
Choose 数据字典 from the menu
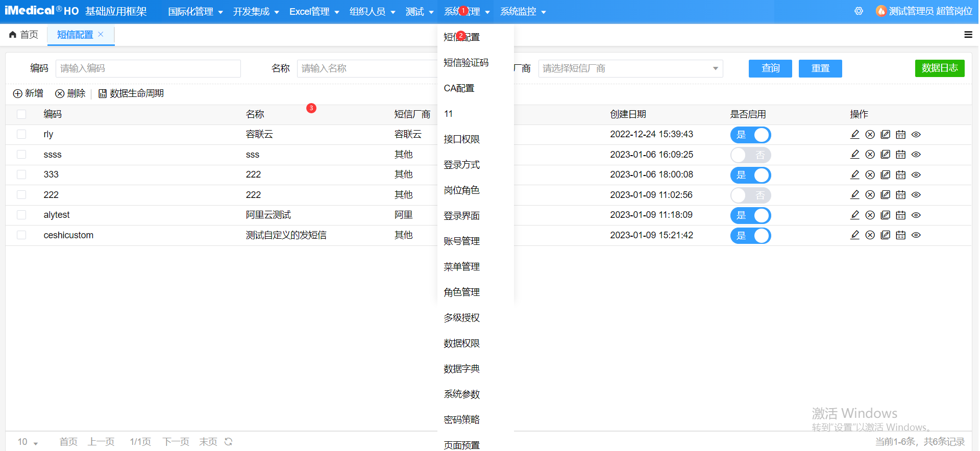click(461, 369)
